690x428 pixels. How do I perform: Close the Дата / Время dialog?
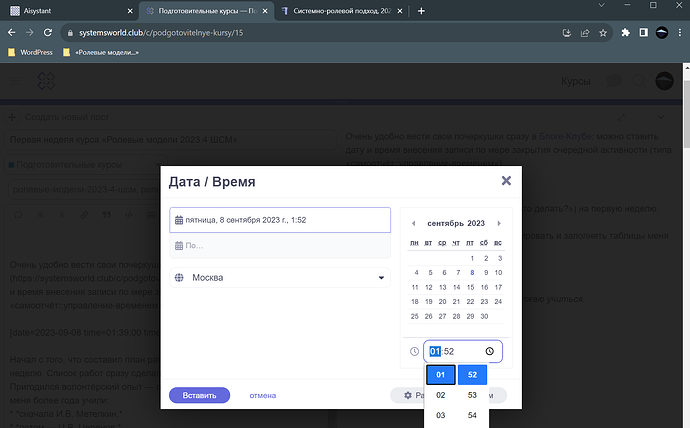[506, 181]
